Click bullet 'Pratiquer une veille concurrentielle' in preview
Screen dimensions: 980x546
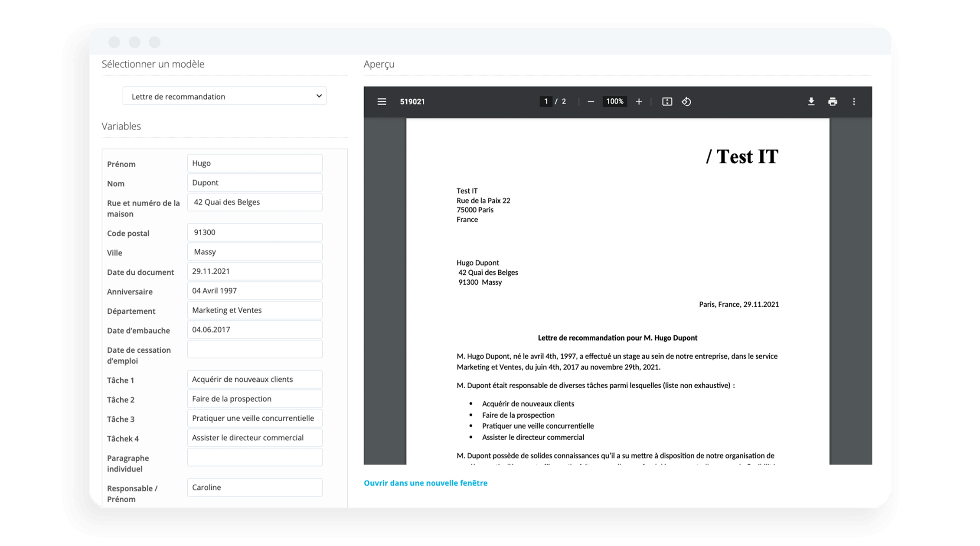(x=538, y=426)
